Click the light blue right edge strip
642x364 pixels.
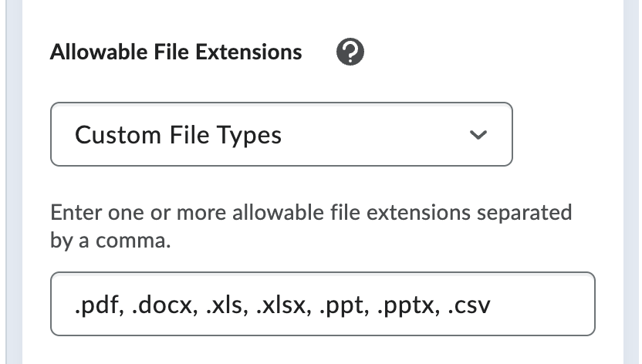[x=633, y=182]
